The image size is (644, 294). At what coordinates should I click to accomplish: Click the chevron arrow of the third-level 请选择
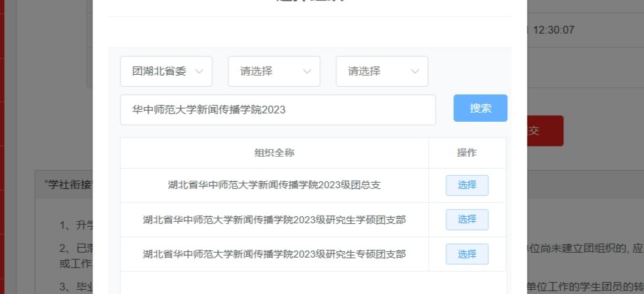point(415,71)
